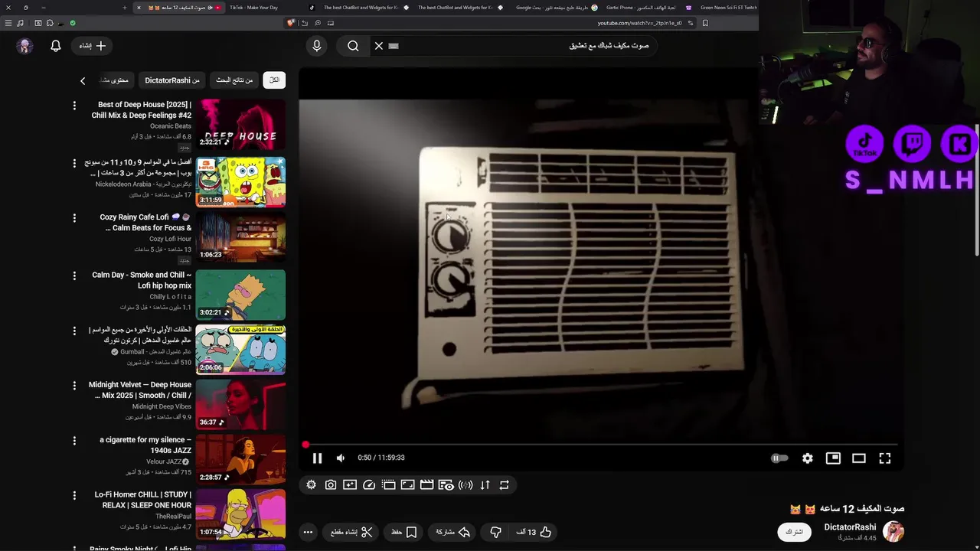Toggle cinema mode clapperboard icon
The height and width of the screenshot is (551, 980).
426,484
